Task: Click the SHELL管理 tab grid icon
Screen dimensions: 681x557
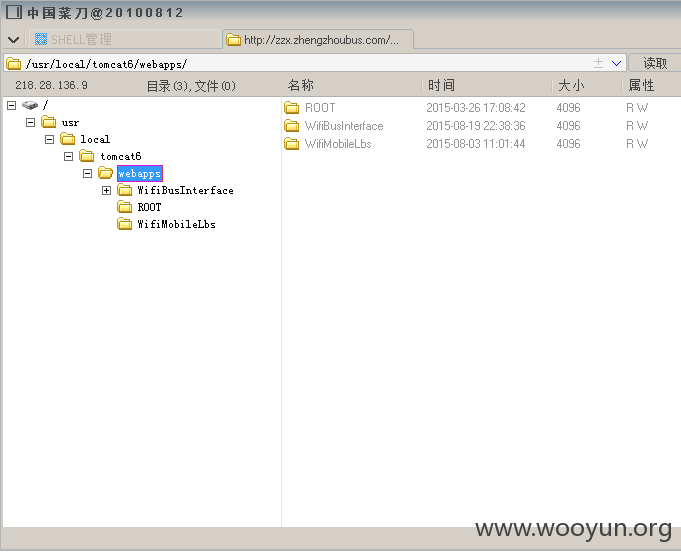Action: coord(41,39)
